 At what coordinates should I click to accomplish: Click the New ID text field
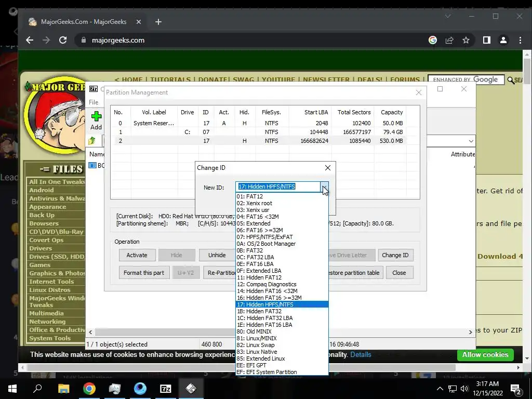point(278,187)
